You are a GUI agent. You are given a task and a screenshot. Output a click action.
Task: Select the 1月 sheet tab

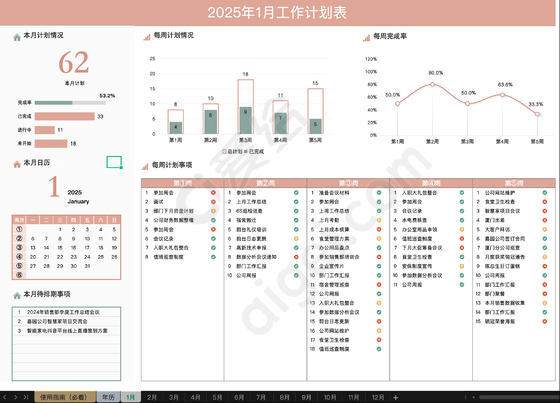click(x=130, y=397)
